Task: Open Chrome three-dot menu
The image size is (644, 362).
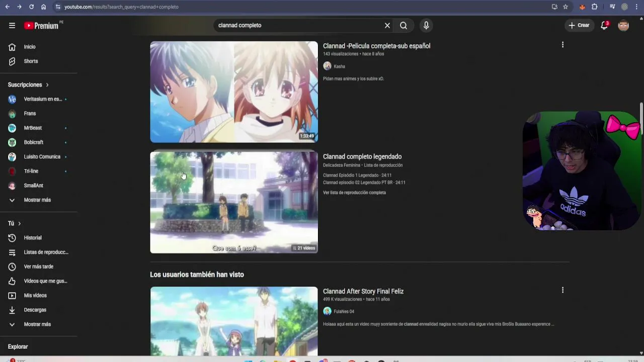Action: coord(636,7)
